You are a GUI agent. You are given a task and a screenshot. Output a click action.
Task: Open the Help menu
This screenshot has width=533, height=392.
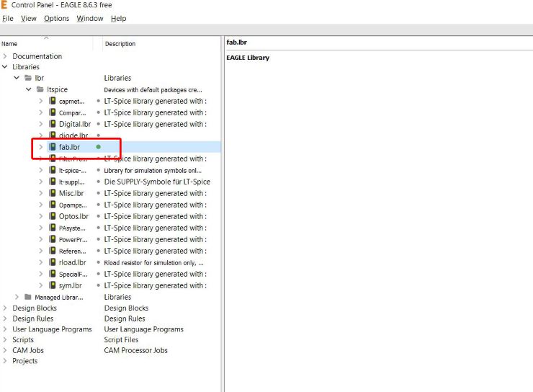(118, 18)
